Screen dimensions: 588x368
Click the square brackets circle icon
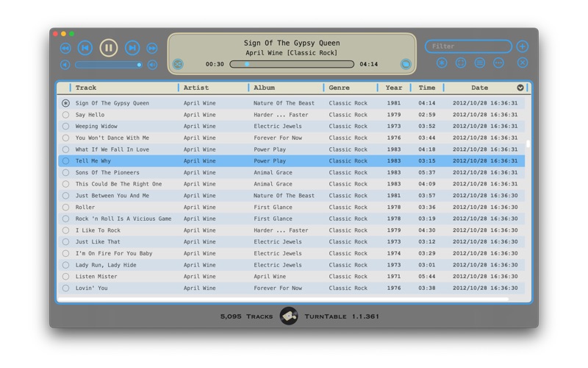461,63
